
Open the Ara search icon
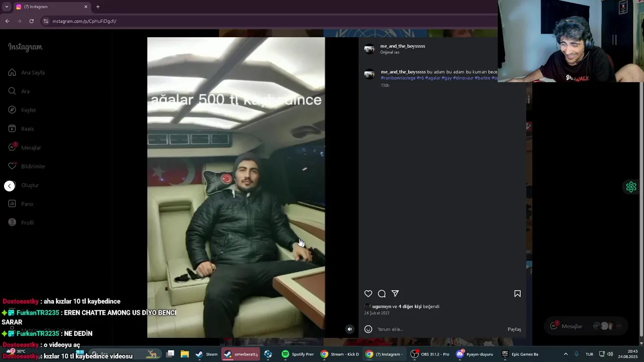click(x=12, y=91)
